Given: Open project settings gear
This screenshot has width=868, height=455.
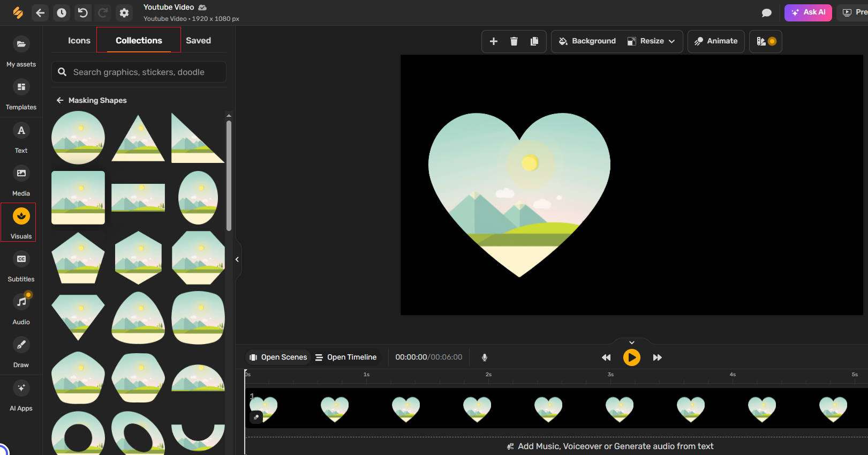Looking at the screenshot, I should tap(124, 12).
